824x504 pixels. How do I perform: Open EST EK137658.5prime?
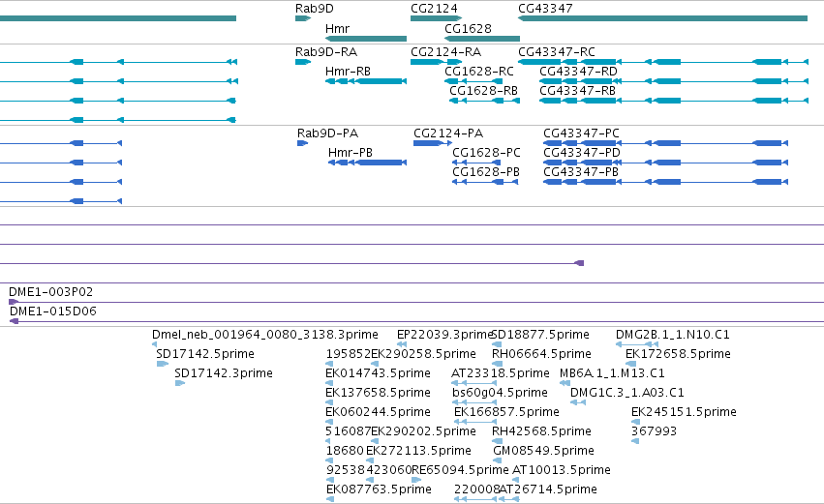(378, 393)
